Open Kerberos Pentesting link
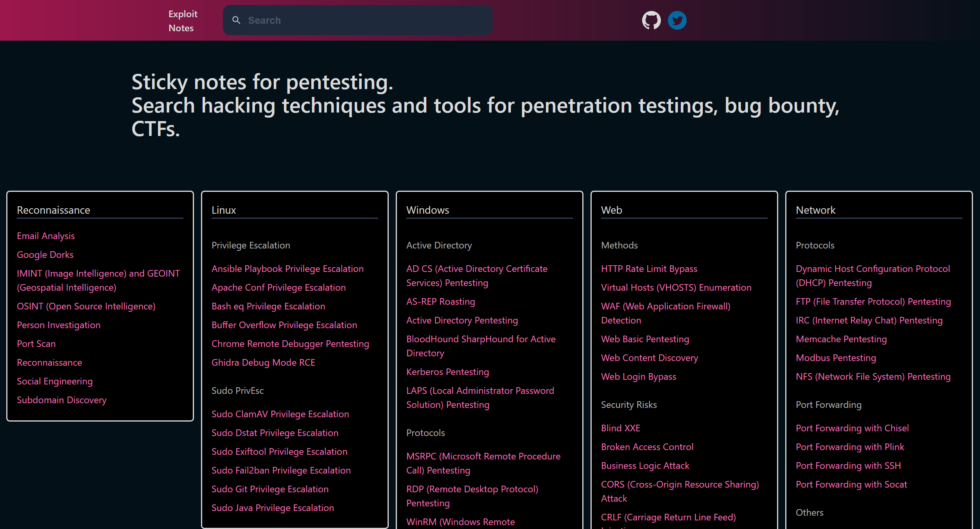Viewport: 980px width, 529px height. pos(447,372)
